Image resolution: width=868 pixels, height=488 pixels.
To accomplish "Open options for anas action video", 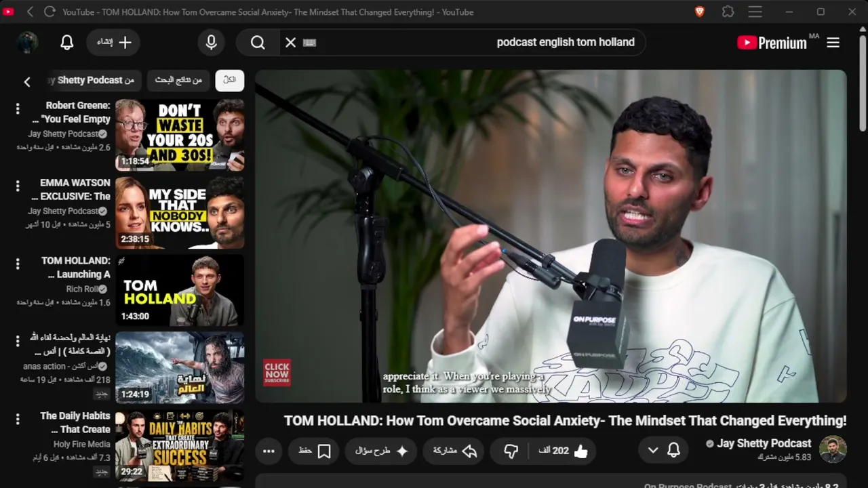I will pyautogui.click(x=18, y=341).
